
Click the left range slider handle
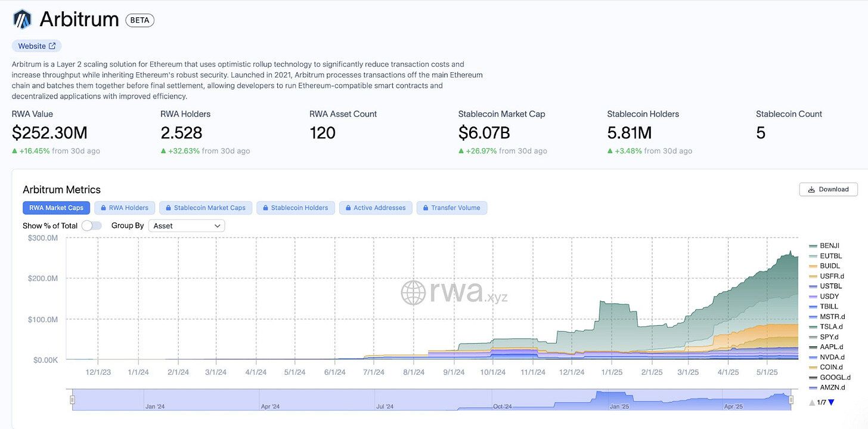coord(72,400)
